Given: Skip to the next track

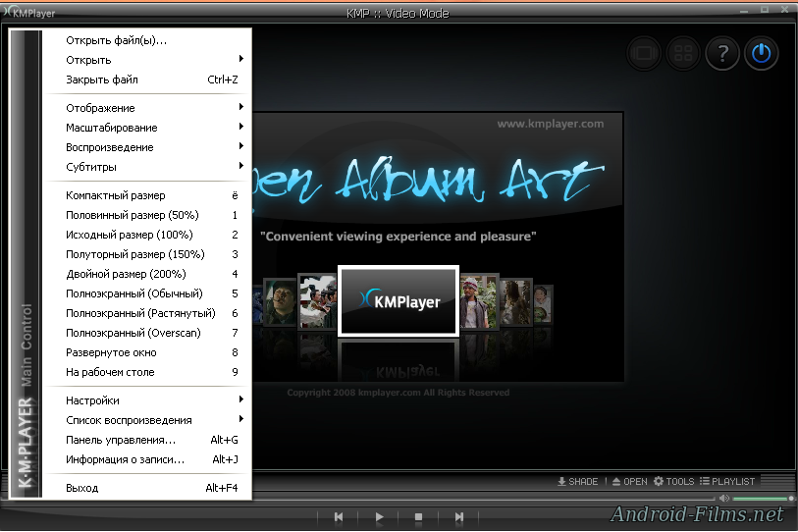Looking at the screenshot, I should (x=458, y=516).
